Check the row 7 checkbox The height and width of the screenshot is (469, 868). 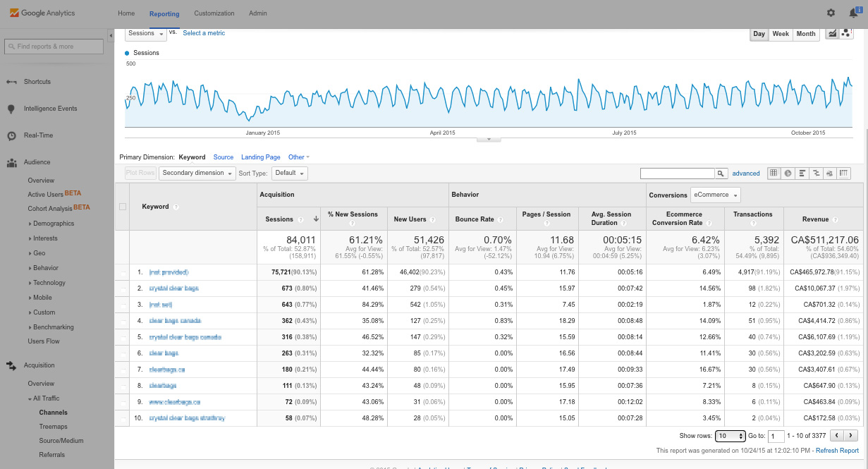click(123, 370)
